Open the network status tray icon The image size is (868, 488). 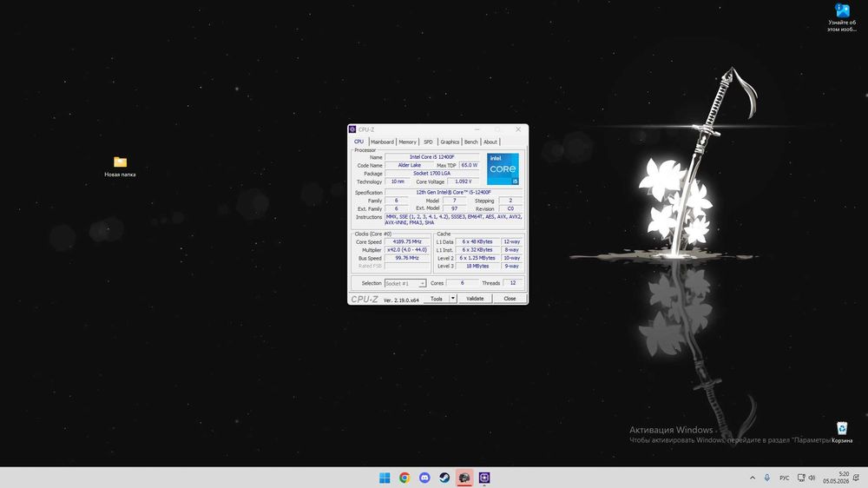click(x=800, y=478)
